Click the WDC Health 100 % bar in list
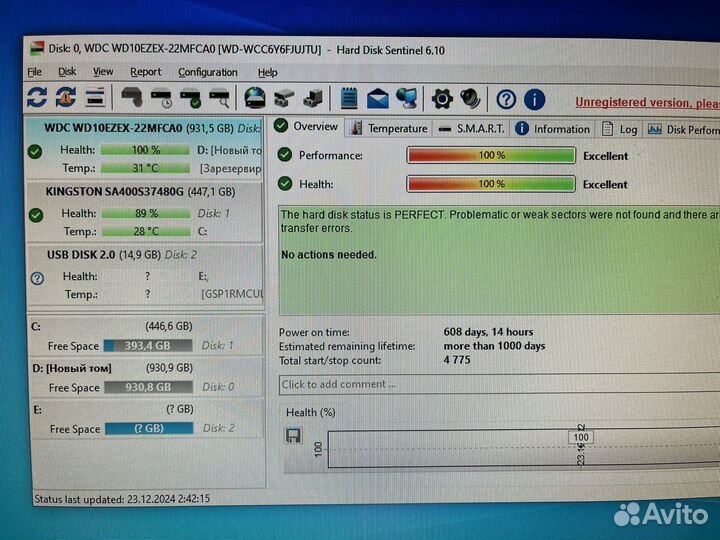720x540 pixels. click(145, 150)
